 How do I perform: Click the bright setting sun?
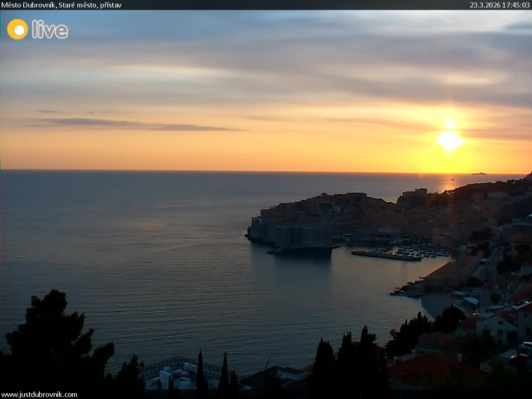[450, 140]
